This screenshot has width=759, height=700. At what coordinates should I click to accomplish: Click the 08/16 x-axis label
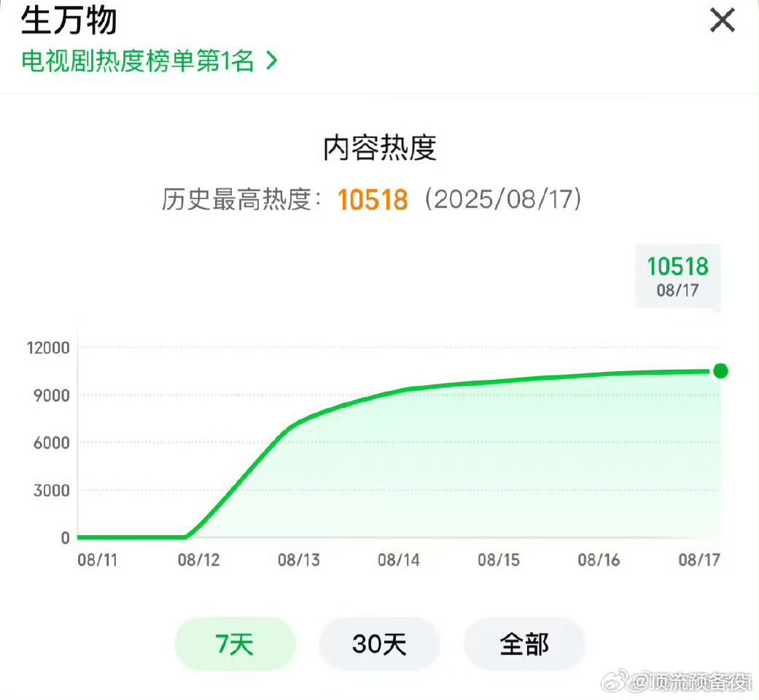click(599, 560)
